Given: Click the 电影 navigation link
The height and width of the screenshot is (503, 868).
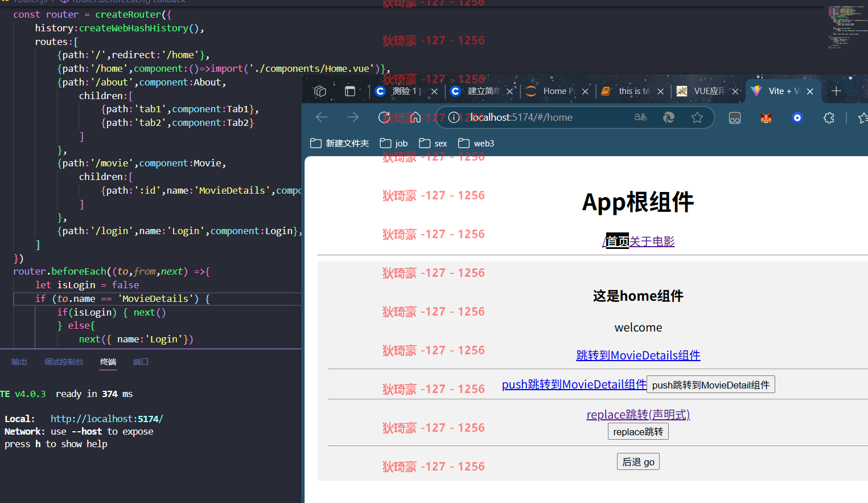Looking at the screenshot, I should tap(663, 242).
